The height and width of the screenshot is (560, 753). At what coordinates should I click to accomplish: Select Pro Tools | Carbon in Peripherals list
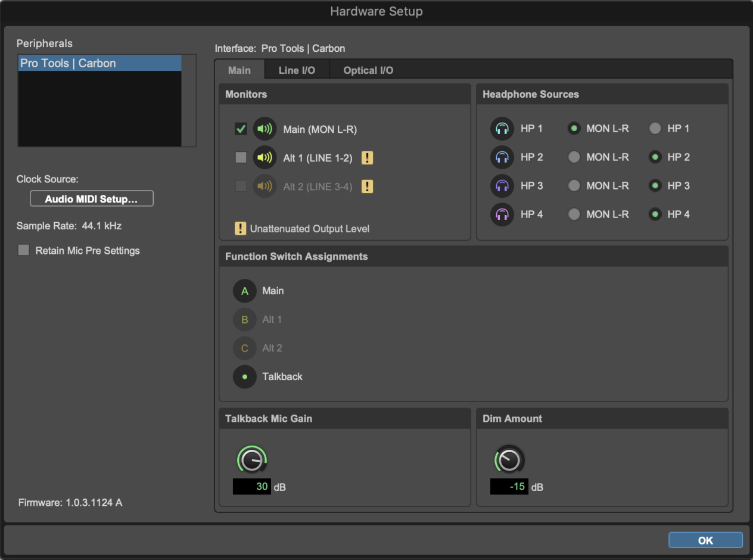click(99, 63)
